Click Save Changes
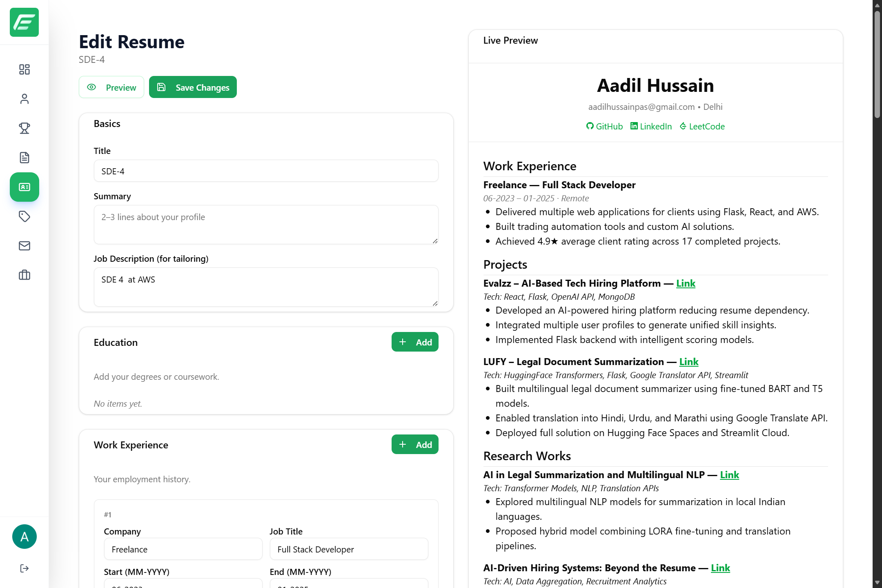The image size is (882, 588). click(x=193, y=87)
